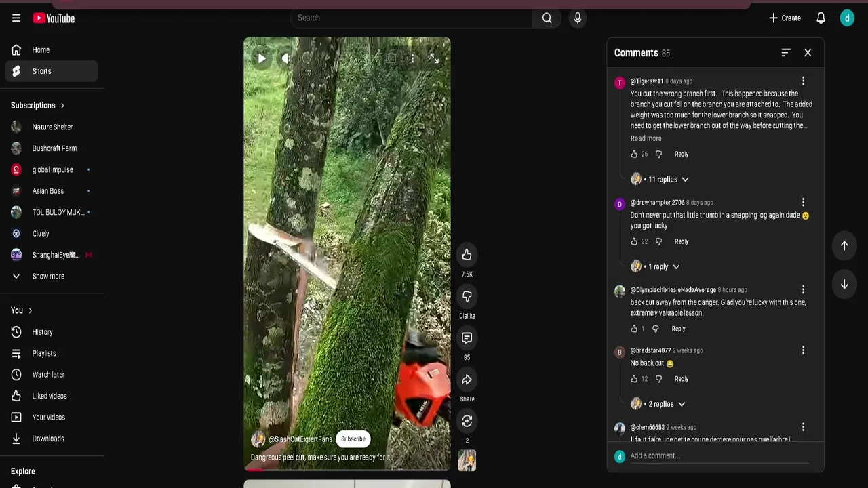Expand the 2 replies thread
The image size is (868, 488).
click(658, 405)
